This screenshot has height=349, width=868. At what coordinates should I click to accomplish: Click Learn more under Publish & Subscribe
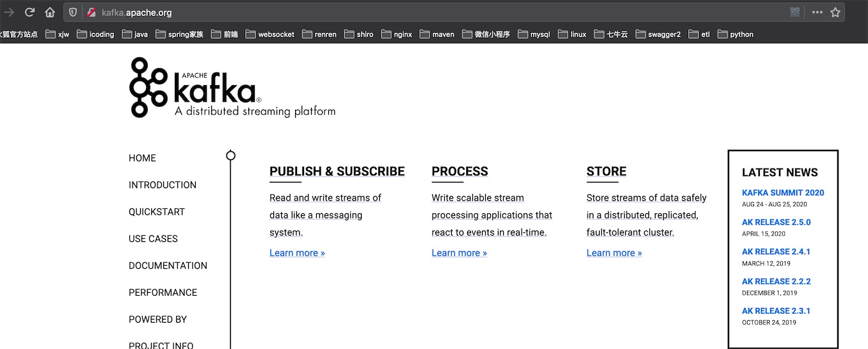click(x=297, y=253)
